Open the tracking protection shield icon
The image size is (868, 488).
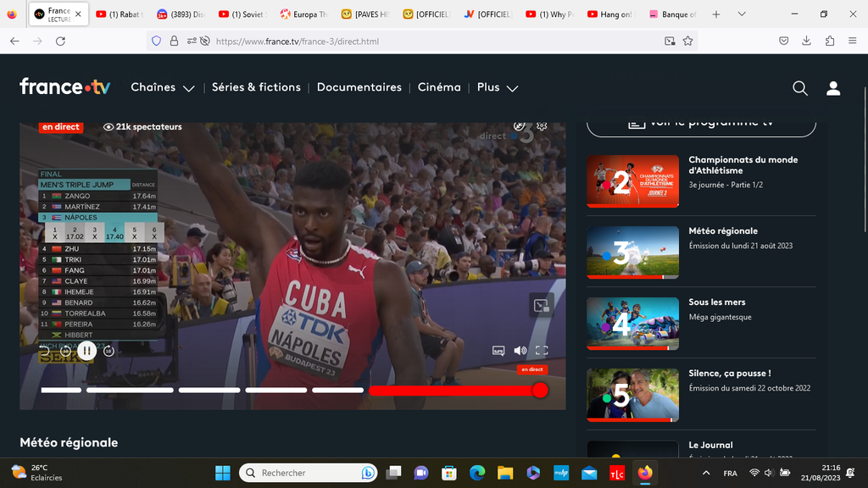[157, 41]
